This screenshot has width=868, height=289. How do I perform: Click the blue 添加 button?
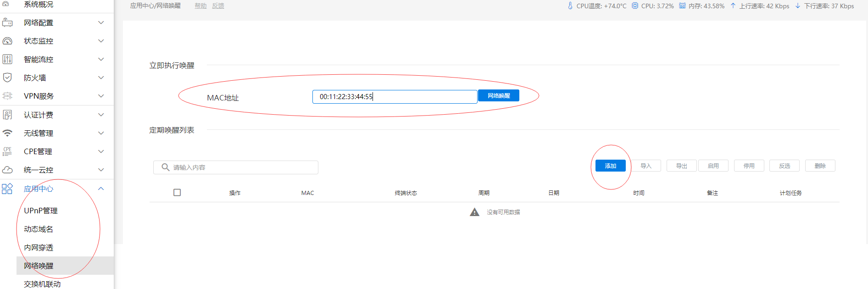point(610,166)
